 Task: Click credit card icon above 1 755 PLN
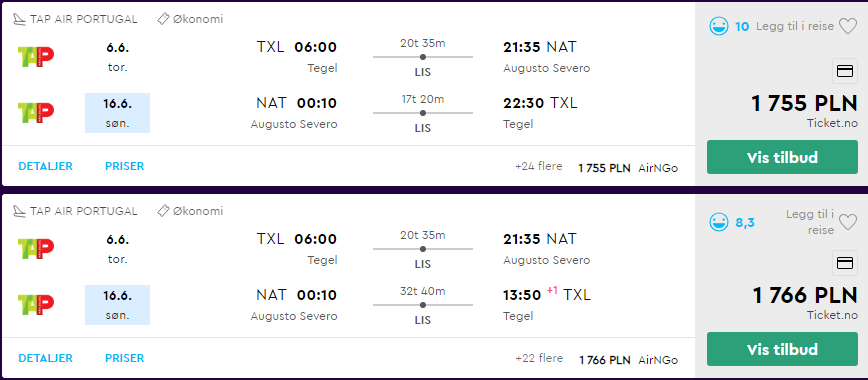pos(845,71)
